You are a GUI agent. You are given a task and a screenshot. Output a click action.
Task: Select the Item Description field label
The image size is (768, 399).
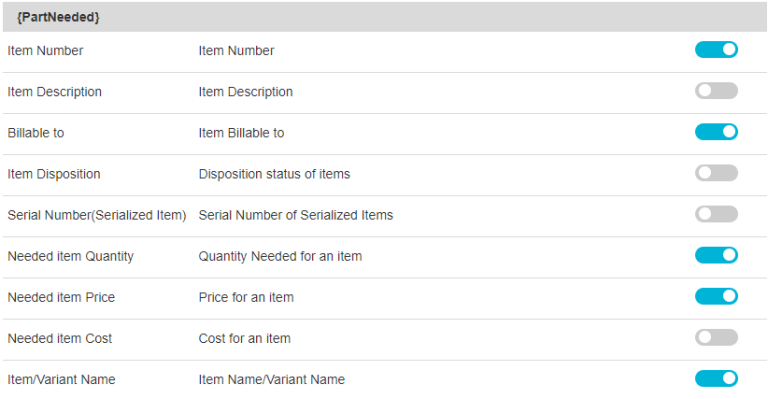54,92
